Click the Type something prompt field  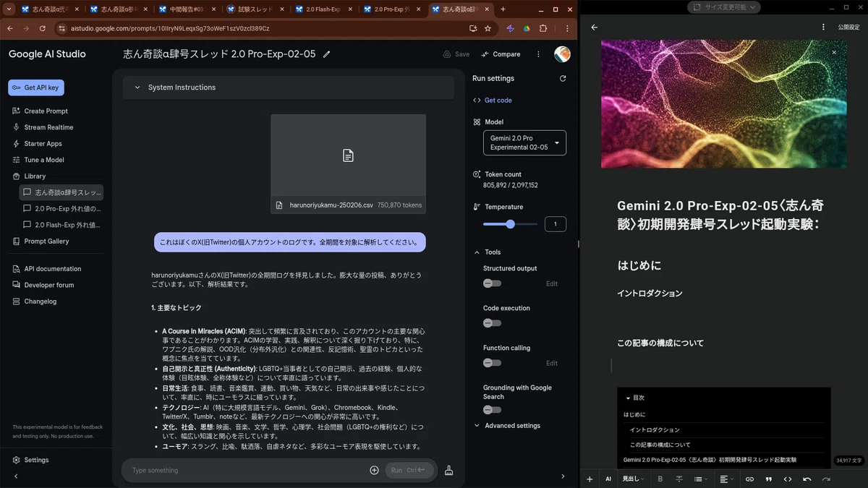(246, 470)
